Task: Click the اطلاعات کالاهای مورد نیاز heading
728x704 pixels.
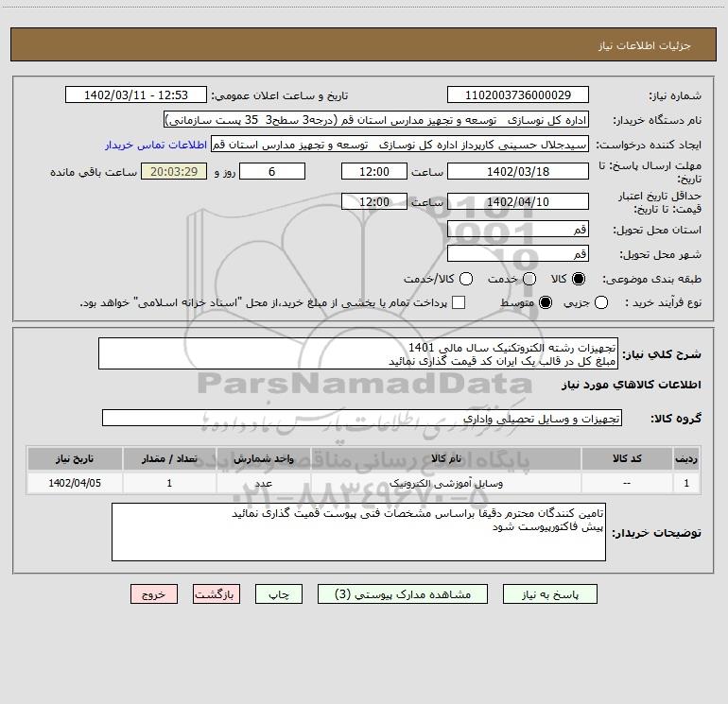Action: coord(631,385)
